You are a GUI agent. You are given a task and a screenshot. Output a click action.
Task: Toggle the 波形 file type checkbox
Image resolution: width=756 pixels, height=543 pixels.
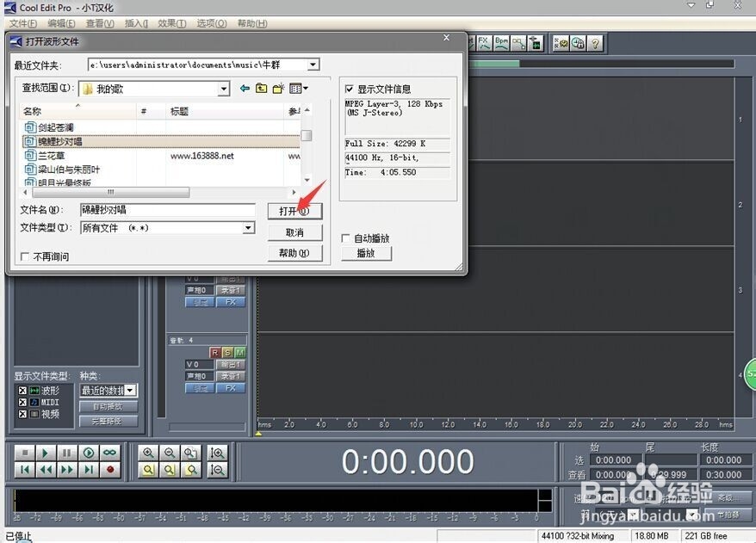[22, 391]
